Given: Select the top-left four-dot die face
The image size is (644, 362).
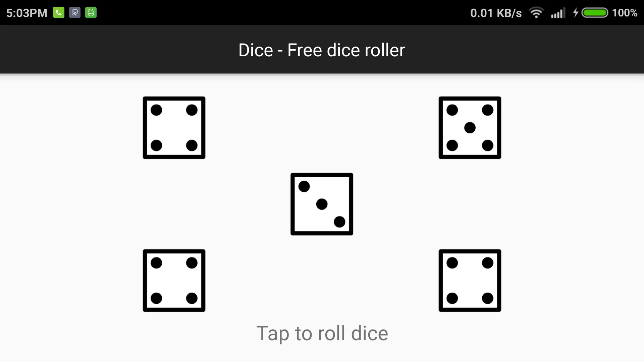Looking at the screenshot, I should click(174, 127).
